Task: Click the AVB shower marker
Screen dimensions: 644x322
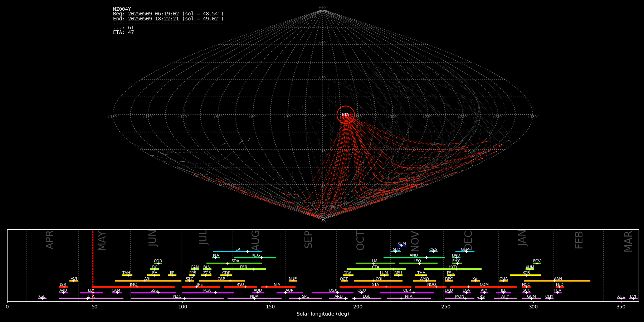Action: click(x=63, y=293)
